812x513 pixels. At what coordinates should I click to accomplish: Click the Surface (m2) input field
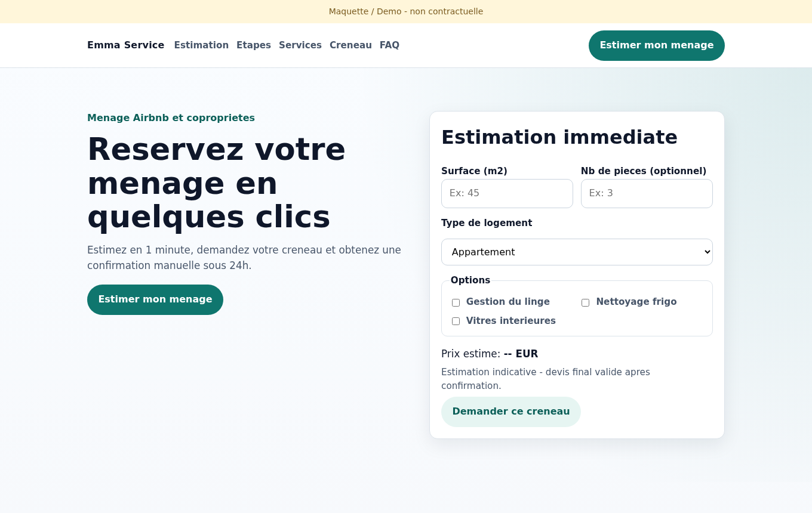(x=507, y=193)
